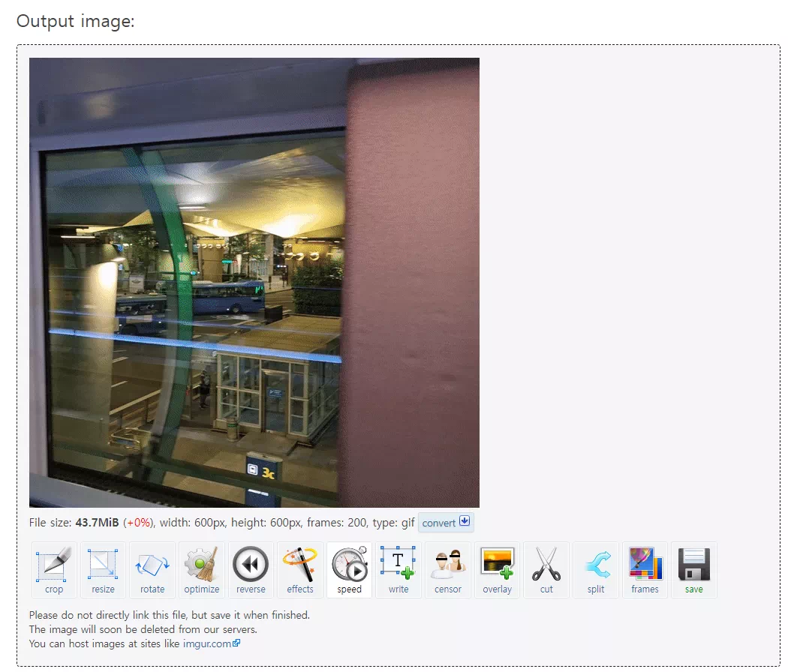Open the write text tool
788x672 pixels.
(x=399, y=570)
